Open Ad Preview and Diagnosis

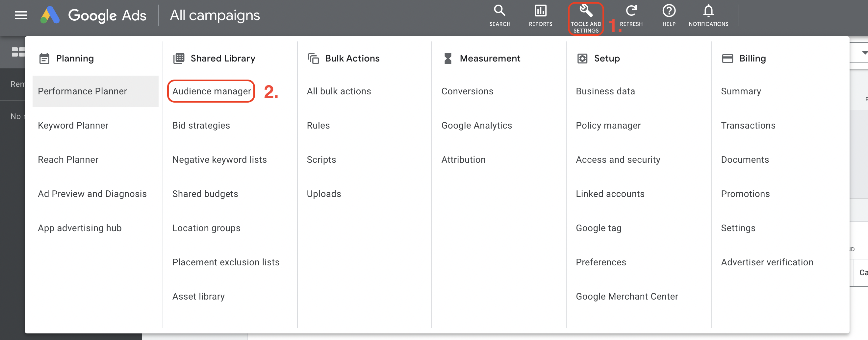92,194
